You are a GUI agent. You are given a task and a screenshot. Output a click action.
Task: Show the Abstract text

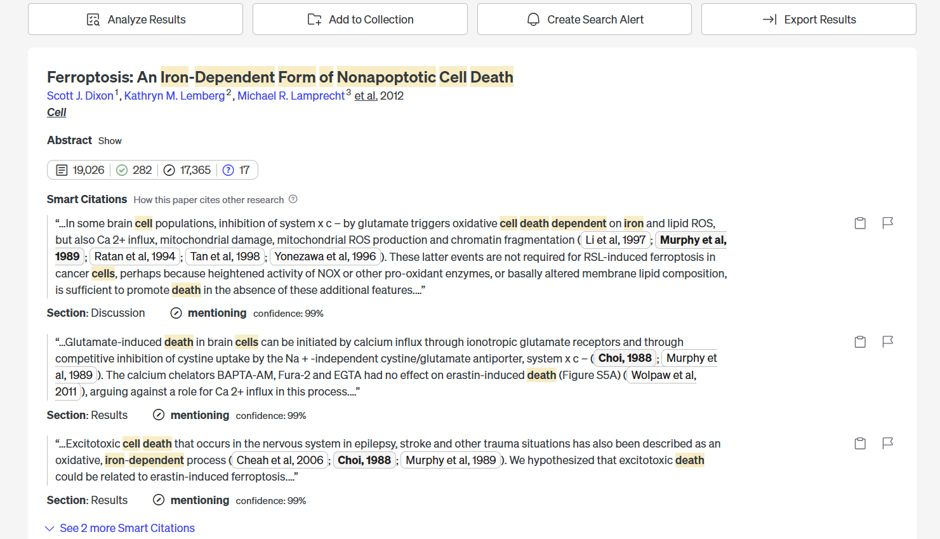(110, 141)
